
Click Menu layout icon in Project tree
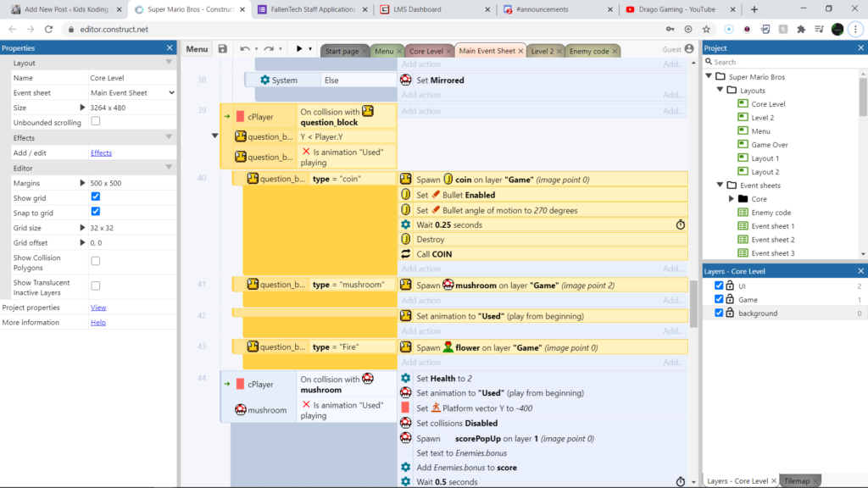[x=743, y=130]
